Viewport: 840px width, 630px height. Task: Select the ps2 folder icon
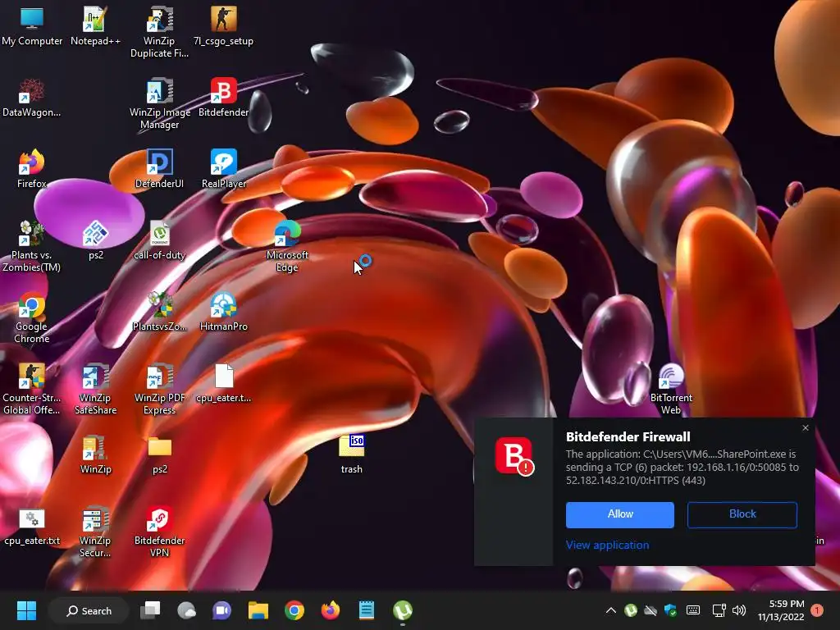(159, 454)
